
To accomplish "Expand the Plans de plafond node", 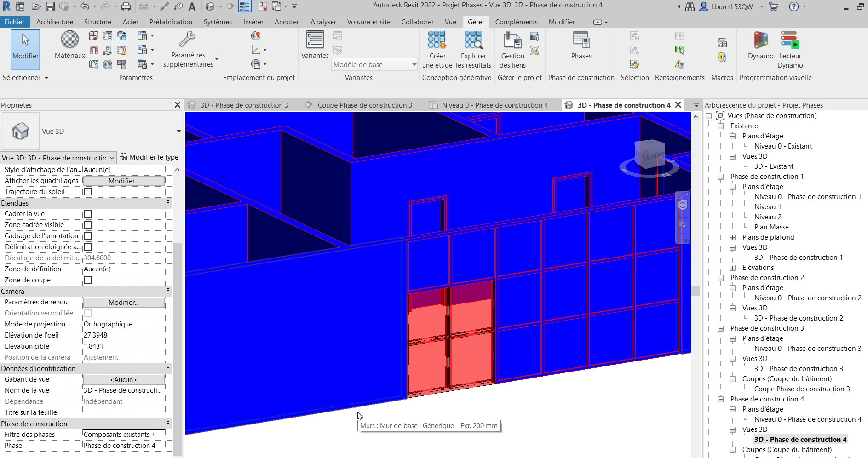I will tap(732, 237).
